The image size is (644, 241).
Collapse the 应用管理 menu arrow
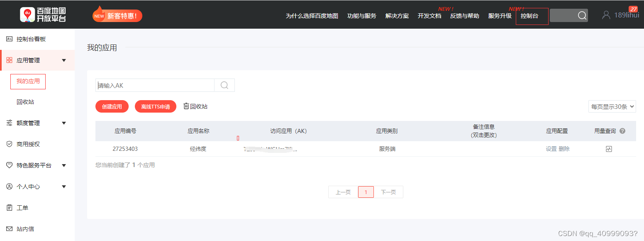point(64,60)
